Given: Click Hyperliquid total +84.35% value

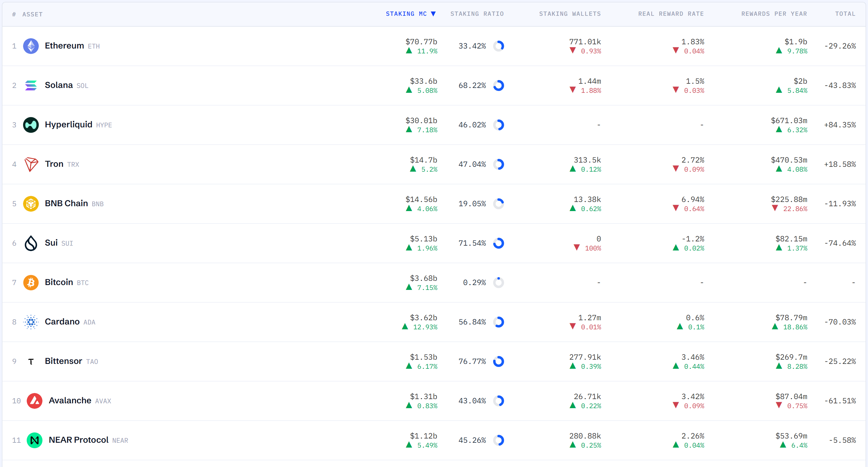Looking at the screenshot, I should click(840, 125).
